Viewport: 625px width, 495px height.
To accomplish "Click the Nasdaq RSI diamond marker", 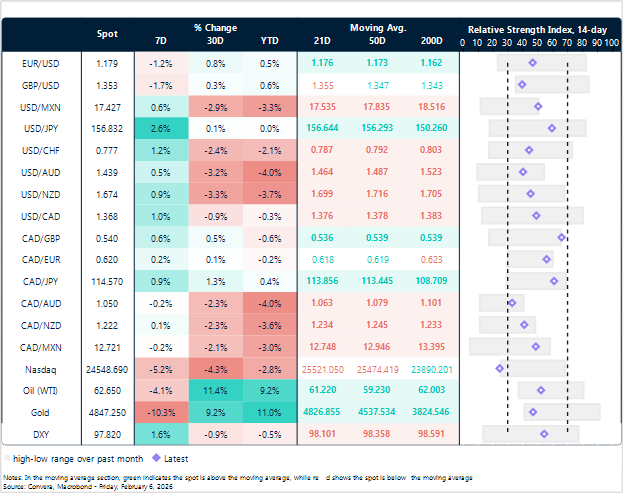I will tap(499, 369).
